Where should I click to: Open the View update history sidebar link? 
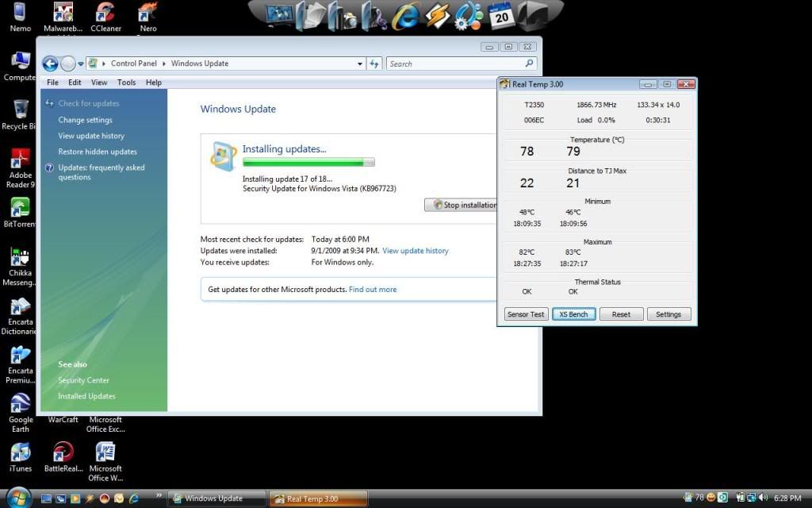click(x=91, y=136)
